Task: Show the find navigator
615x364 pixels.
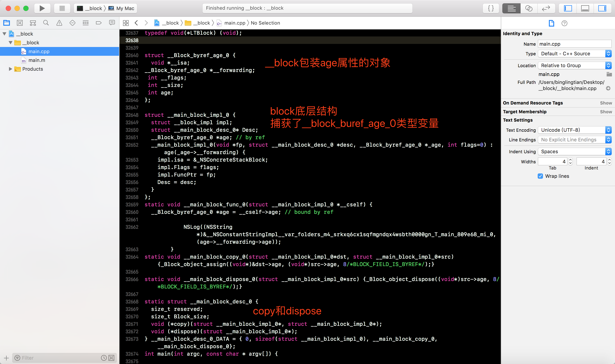Action: click(46, 23)
